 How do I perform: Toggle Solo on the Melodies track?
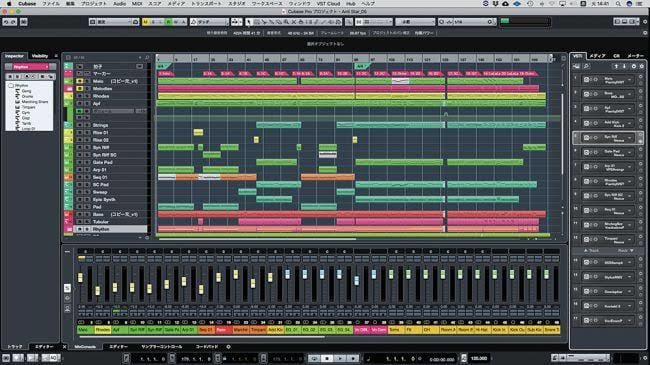point(87,89)
